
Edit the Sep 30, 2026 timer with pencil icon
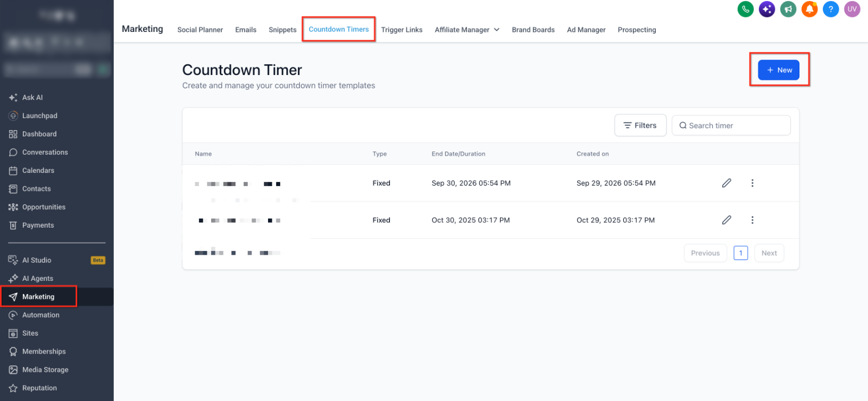coord(727,183)
